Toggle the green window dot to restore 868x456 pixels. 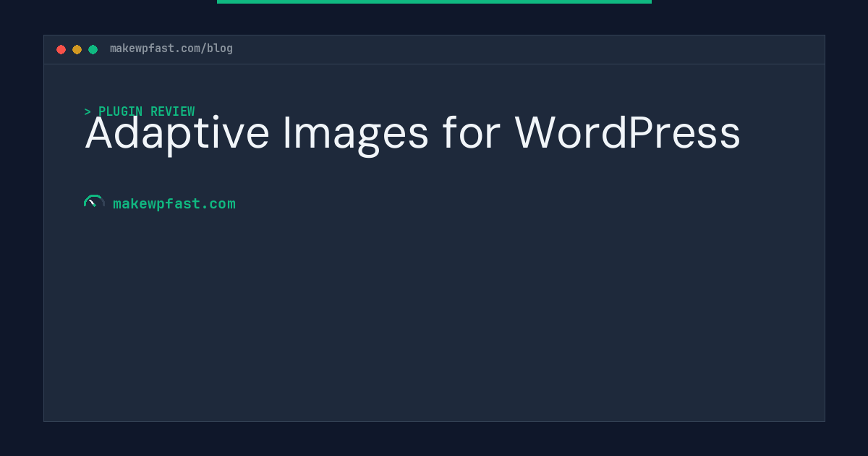93,49
